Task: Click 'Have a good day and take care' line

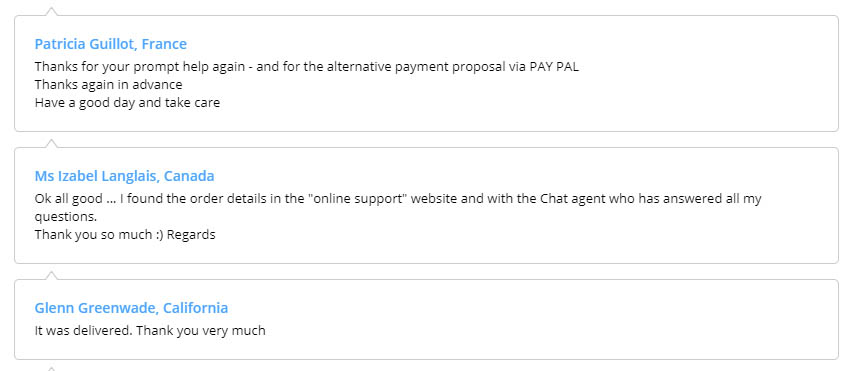Action: (127, 103)
